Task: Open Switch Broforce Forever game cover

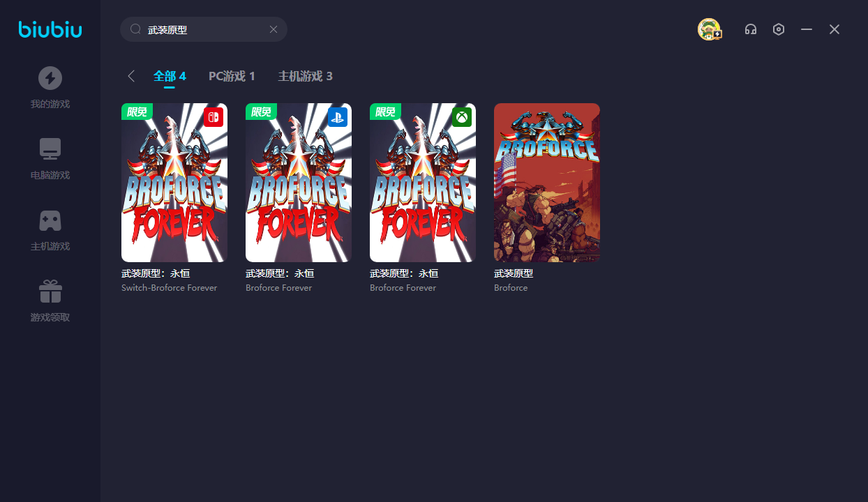Action: (x=174, y=183)
